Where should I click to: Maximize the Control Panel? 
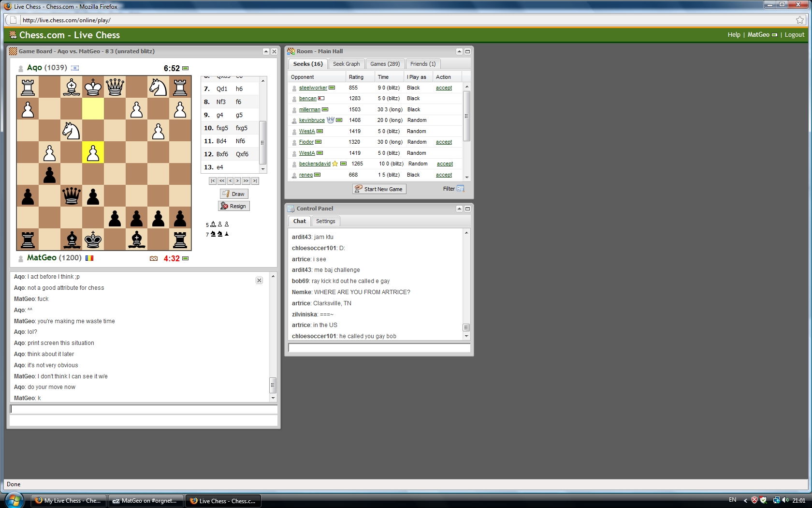[x=467, y=209]
